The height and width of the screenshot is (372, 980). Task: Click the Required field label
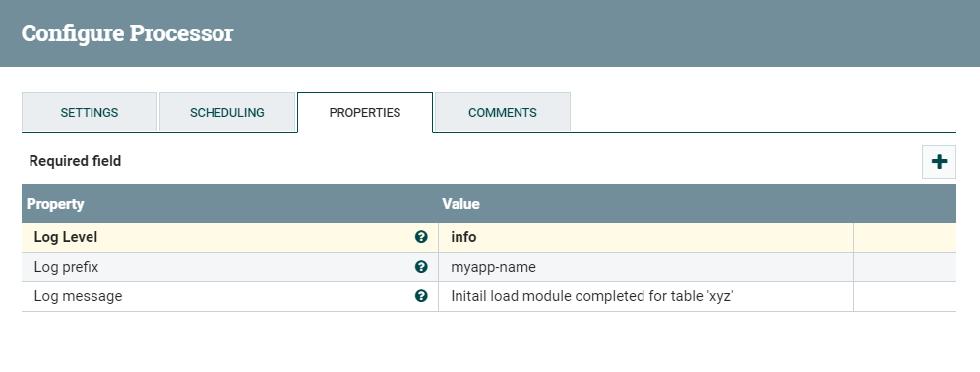(75, 161)
